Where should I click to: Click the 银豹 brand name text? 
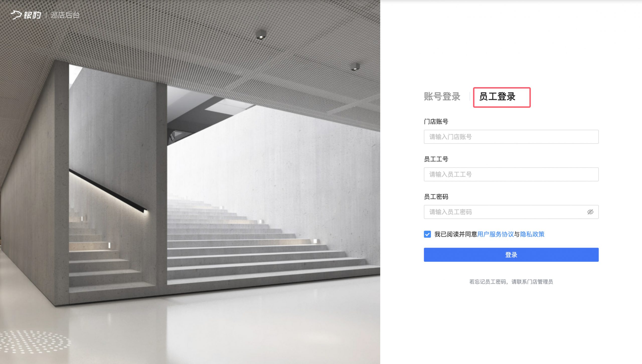[32, 15]
